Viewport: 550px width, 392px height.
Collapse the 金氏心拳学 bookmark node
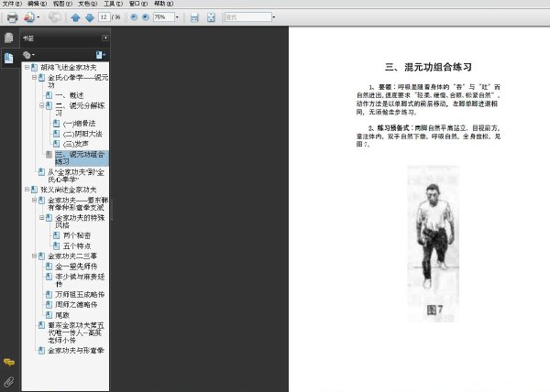(34, 78)
